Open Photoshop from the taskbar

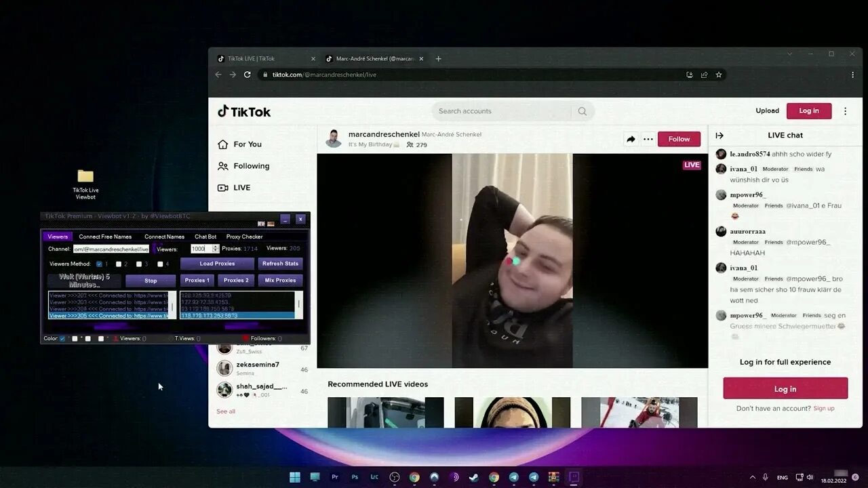point(355,477)
